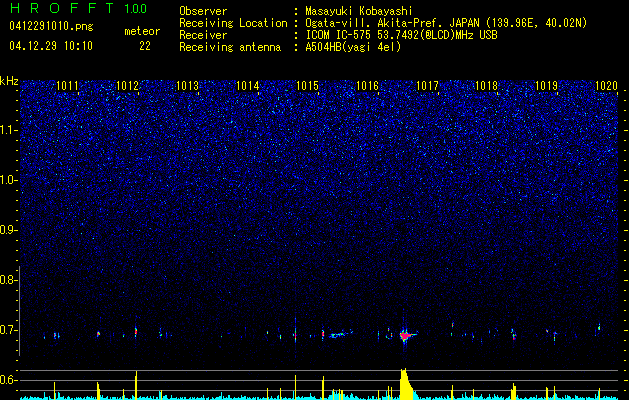The width and height of the screenshot is (629, 400).
Task: Click the 0.6 kHz frequency label
Action: point(8,380)
